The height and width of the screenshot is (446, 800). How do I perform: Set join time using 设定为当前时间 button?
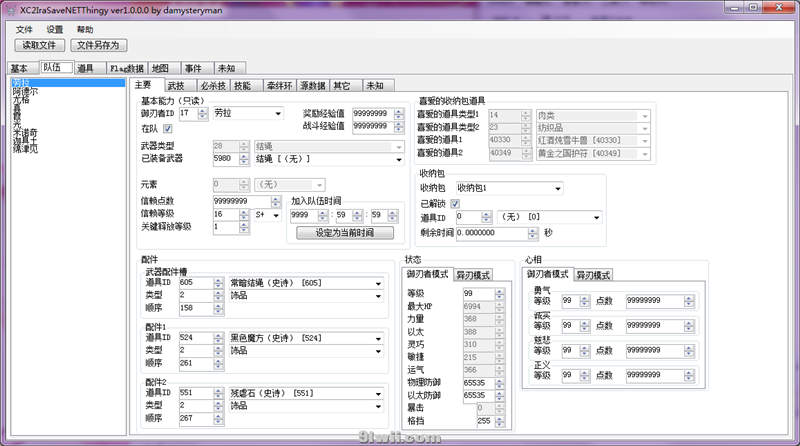pos(341,233)
